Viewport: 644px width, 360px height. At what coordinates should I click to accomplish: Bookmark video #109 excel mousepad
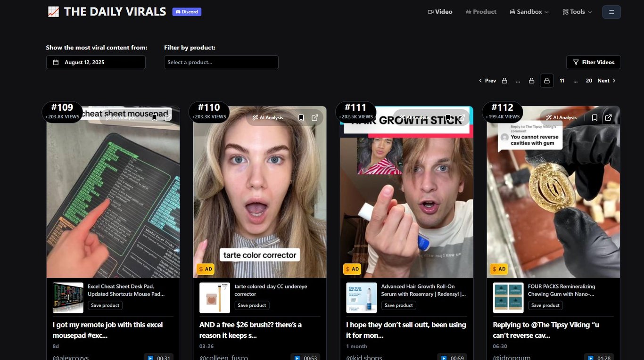pos(154,117)
